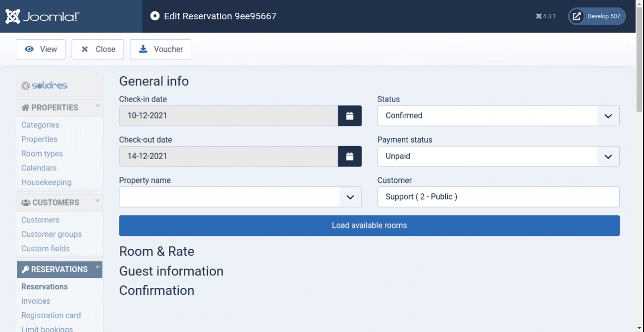
Task: Go to Room types in sidebar
Action: point(42,154)
